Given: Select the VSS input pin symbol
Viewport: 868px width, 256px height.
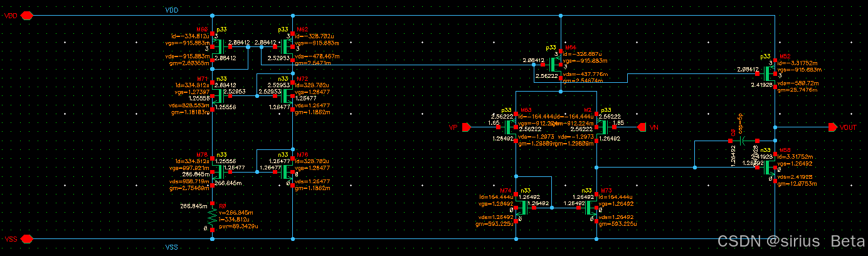Looking at the screenshot, I should tap(26, 239).
